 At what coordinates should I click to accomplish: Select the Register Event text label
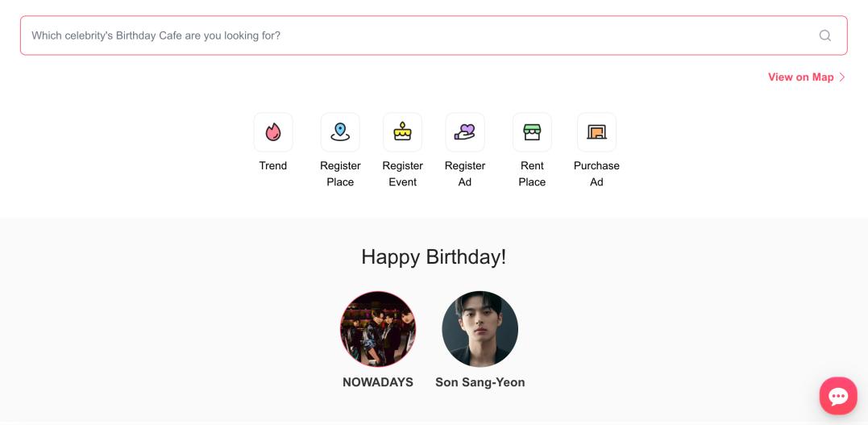[x=402, y=173]
